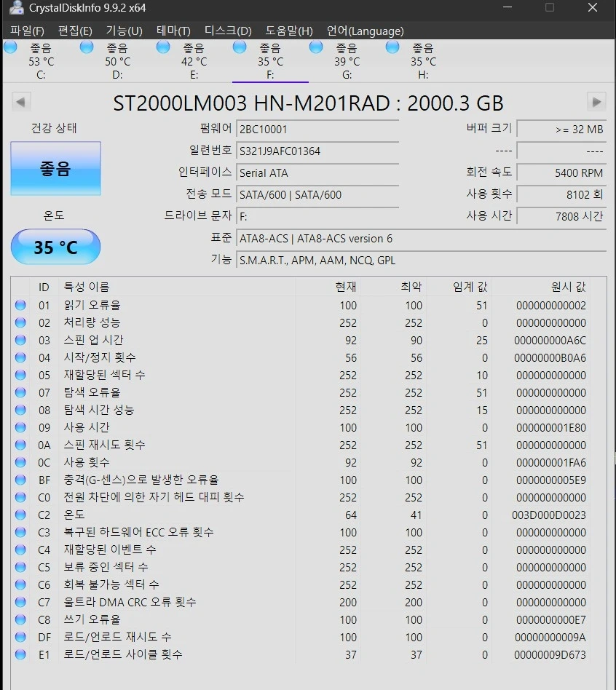Click status icon of 03 스핀 업 시간 row

coord(20,340)
